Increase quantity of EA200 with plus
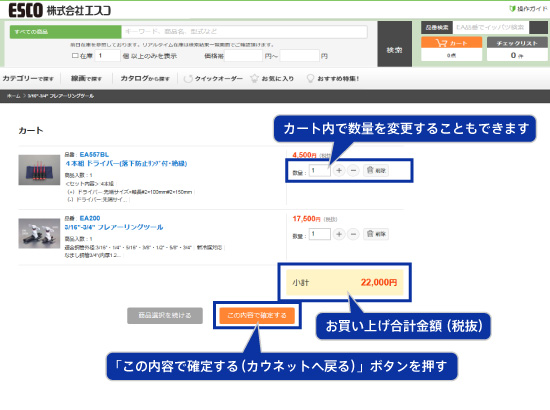The height and width of the screenshot is (410, 550). [339, 234]
